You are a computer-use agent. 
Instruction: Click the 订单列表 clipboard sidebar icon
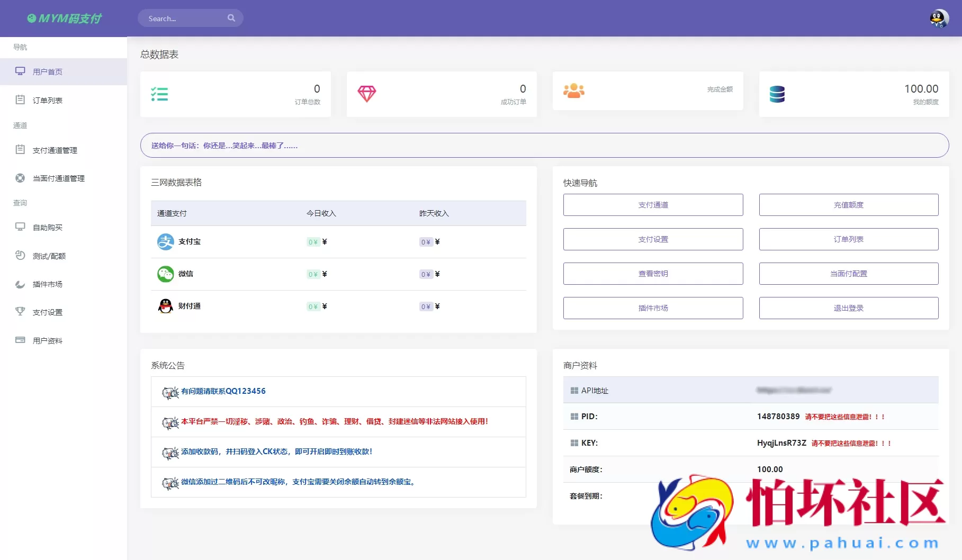tap(20, 100)
